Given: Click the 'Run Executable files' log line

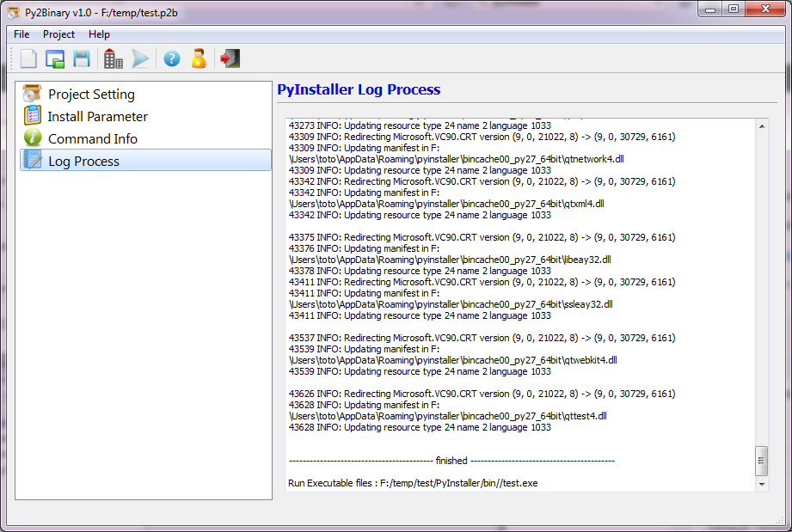Looking at the screenshot, I should pos(413,483).
